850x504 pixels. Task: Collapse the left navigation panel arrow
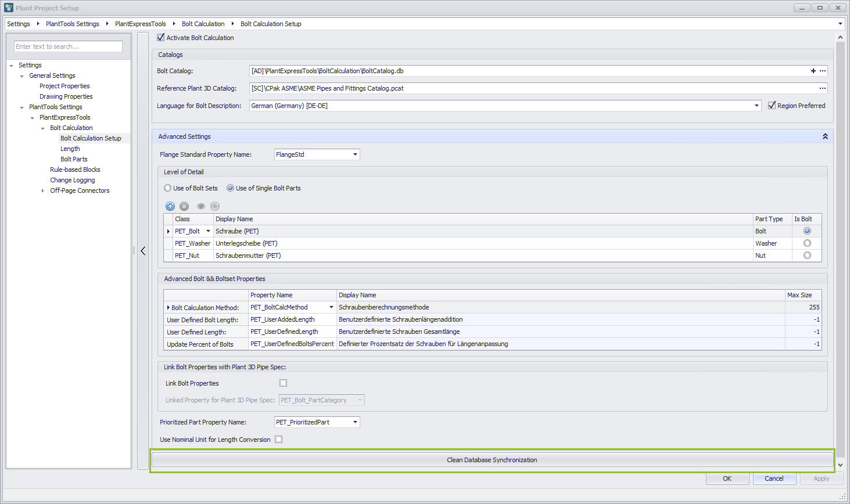click(x=143, y=251)
